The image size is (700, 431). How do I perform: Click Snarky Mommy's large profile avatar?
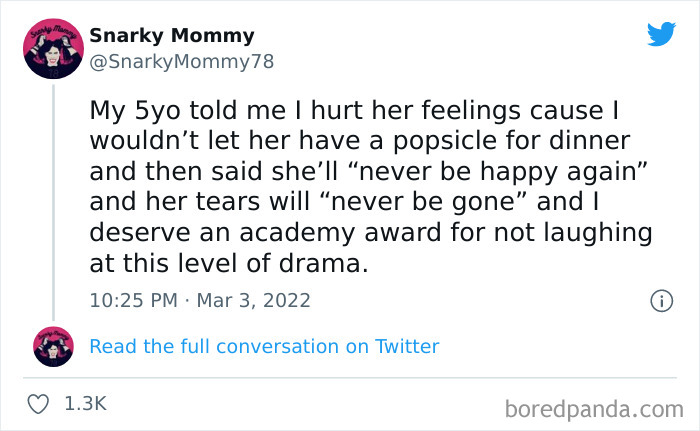[54, 47]
